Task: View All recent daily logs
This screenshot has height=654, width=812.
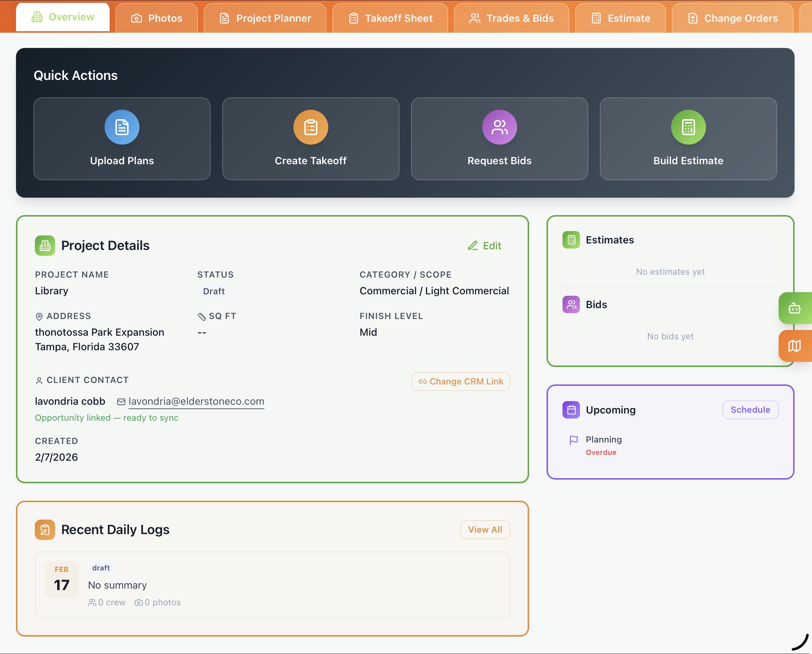Action: pos(484,529)
